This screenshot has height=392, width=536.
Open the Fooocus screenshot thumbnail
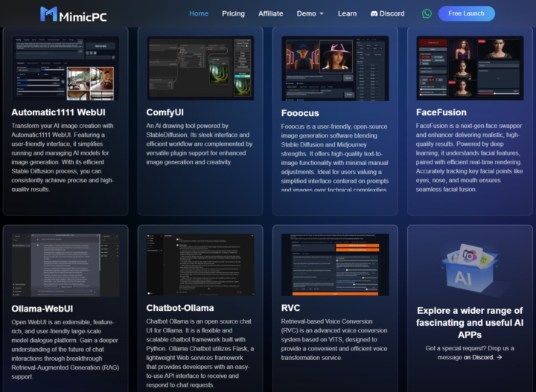[x=335, y=68]
